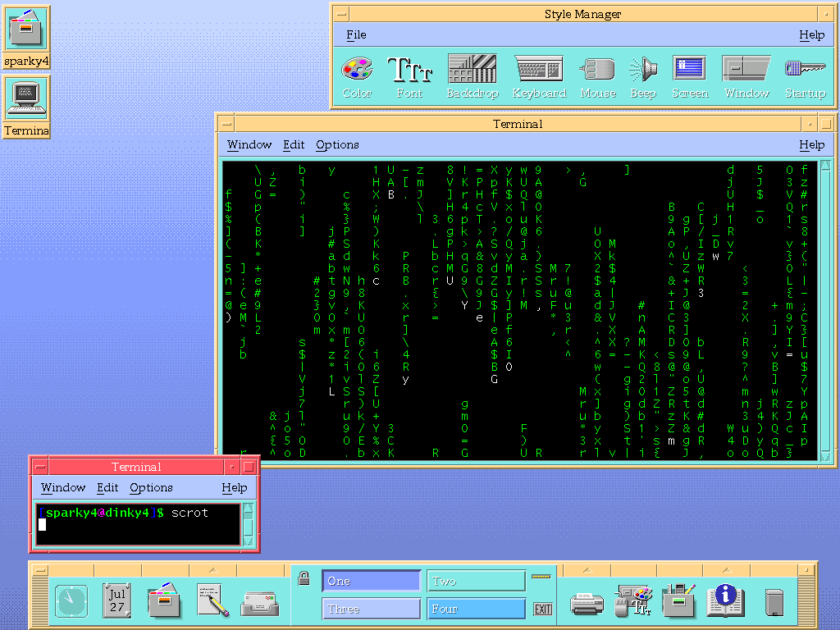Open Options menu in the red-framed Terminal
This screenshot has width=840, height=630.
click(x=151, y=487)
